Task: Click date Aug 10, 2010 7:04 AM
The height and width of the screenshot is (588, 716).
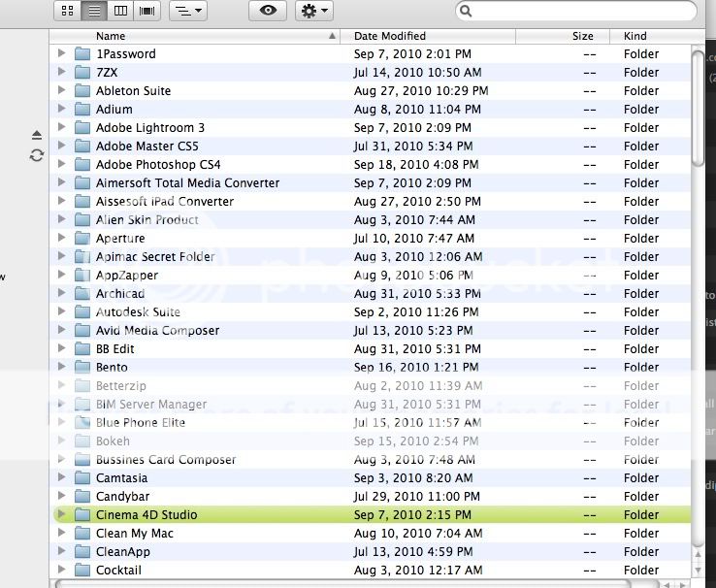Action: (418, 534)
